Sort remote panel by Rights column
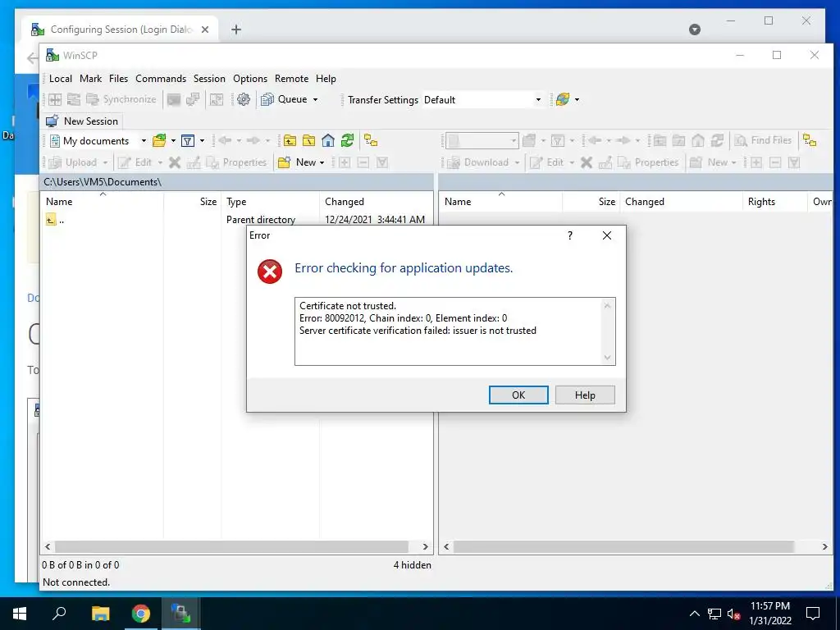Image resolution: width=840 pixels, height=630 pixels. point(774,202)
